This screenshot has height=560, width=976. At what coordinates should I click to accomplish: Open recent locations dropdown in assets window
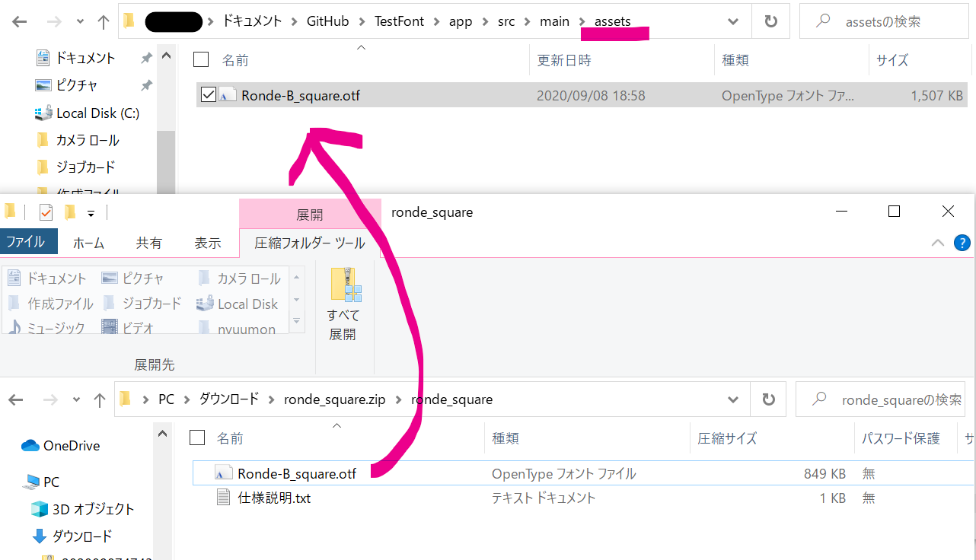(x=79, y=23)
